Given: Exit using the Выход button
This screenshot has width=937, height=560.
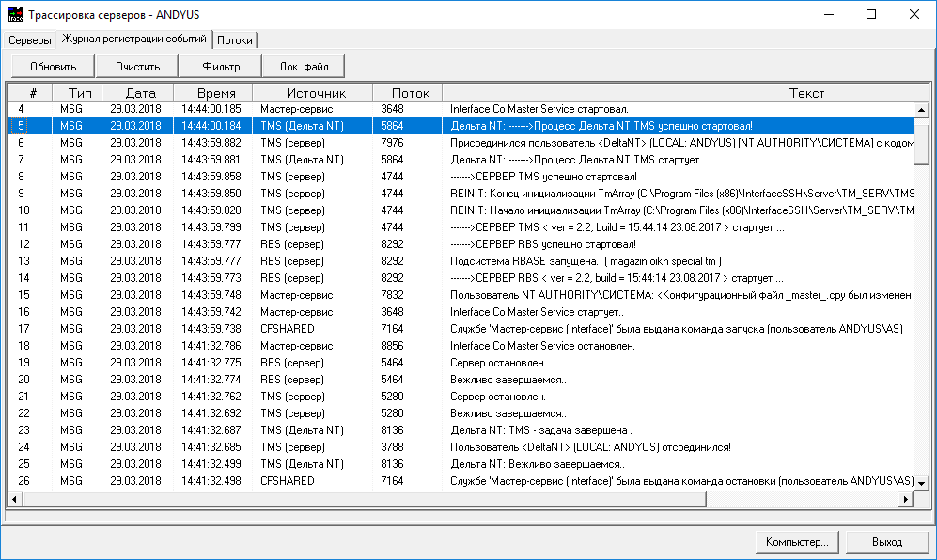Looking at the screenshot, I should click(886, 542).
